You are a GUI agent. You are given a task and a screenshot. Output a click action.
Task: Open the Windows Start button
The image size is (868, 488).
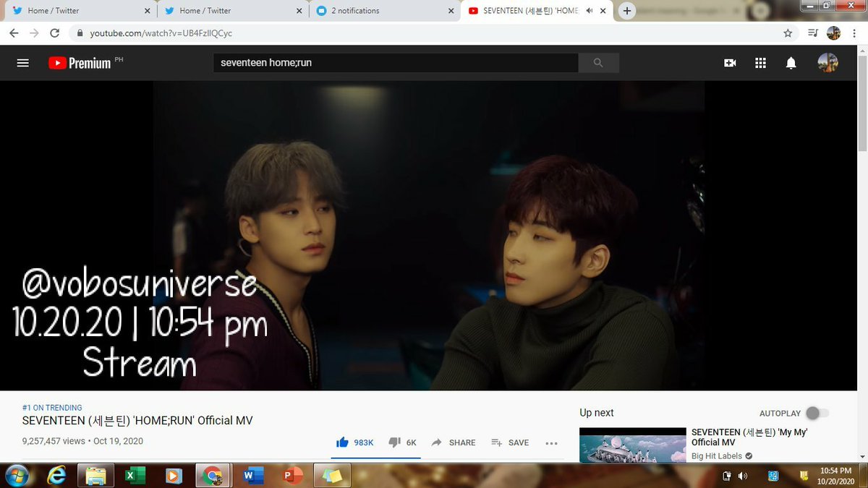point(17,476)
